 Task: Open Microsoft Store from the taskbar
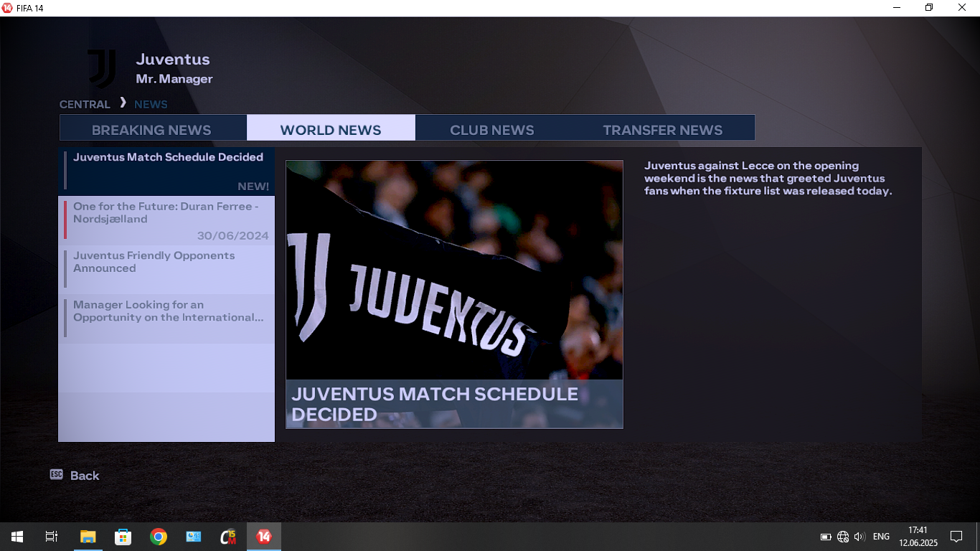[123, 537]
